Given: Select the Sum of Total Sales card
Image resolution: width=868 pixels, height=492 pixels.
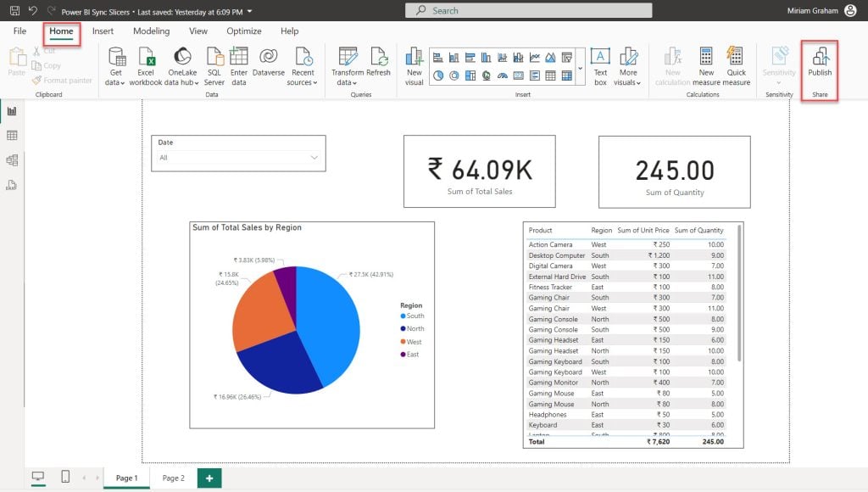Looking at the screenshot, I should click(480, 171).
